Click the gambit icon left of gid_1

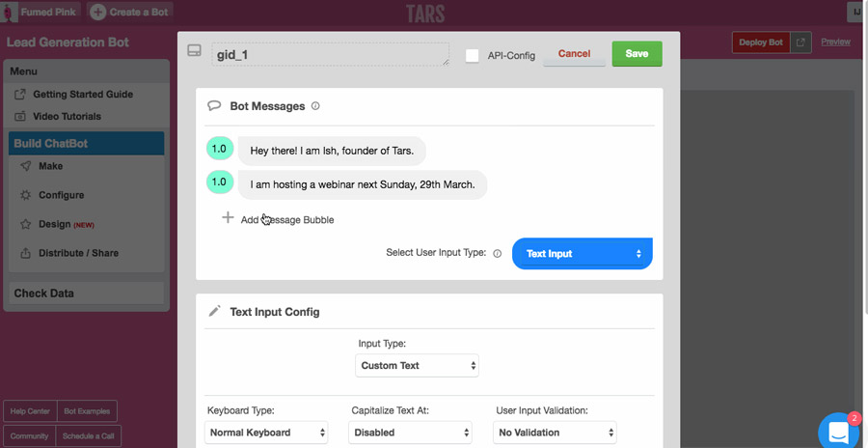coord(194,51)
